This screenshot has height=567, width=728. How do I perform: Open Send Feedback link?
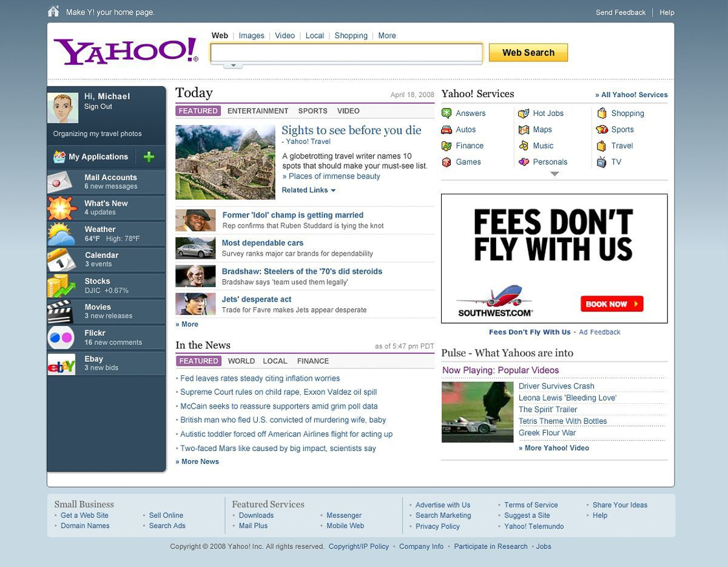pyautogui.click(x=621, y=12)
